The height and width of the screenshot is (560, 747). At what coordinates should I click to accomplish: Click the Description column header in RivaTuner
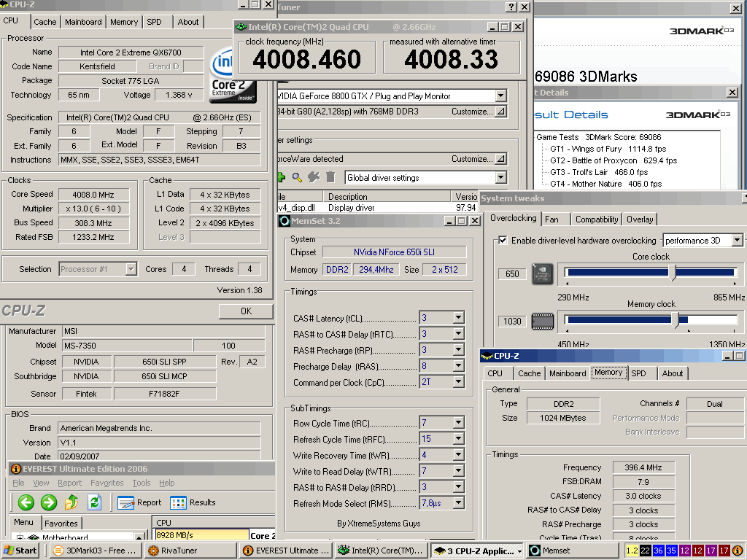[x=387, y=196]
